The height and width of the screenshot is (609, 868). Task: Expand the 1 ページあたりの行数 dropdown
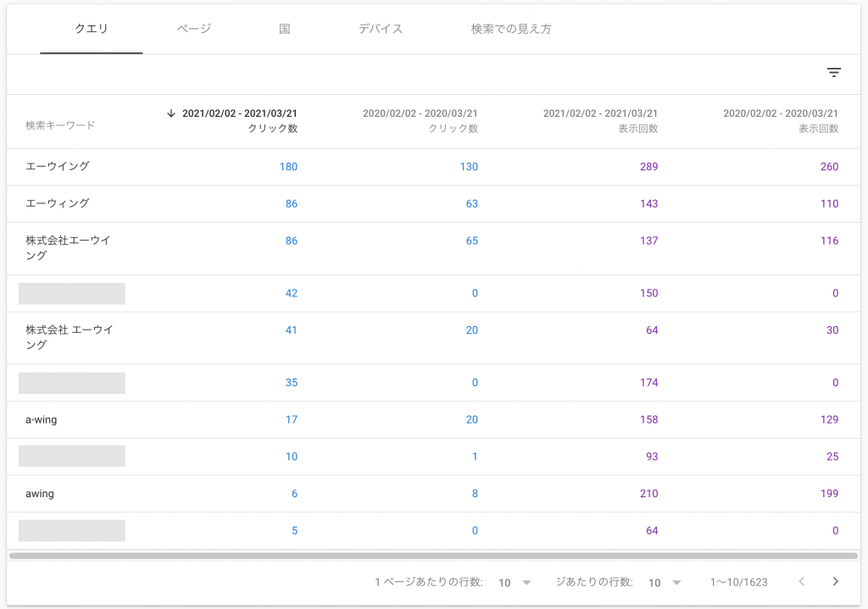(x=515, y=583)
